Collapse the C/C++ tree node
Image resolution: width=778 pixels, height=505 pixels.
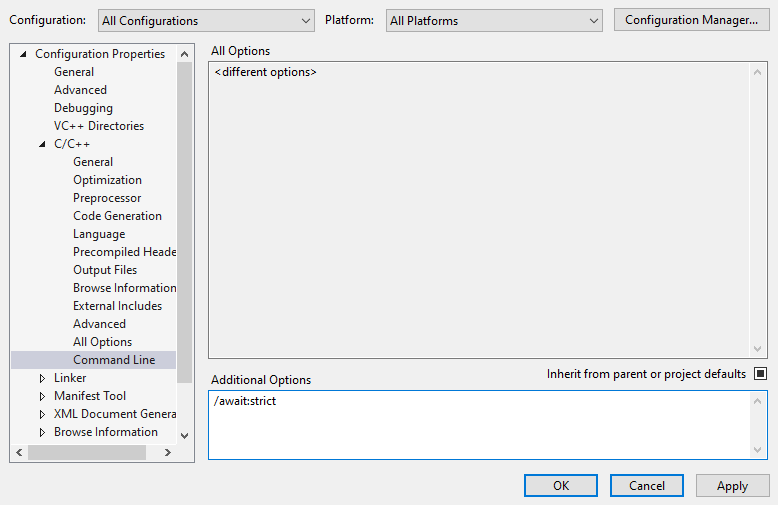point(42,144)
